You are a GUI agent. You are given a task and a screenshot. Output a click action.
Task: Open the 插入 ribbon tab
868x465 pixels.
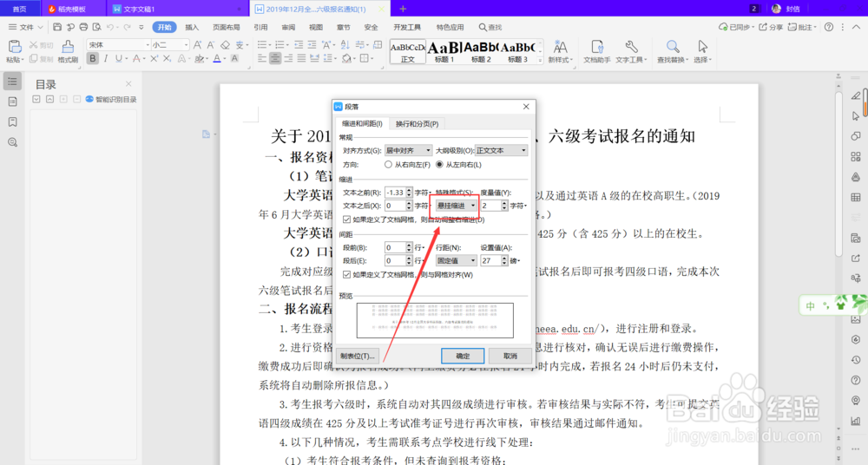tap(192, 27)
